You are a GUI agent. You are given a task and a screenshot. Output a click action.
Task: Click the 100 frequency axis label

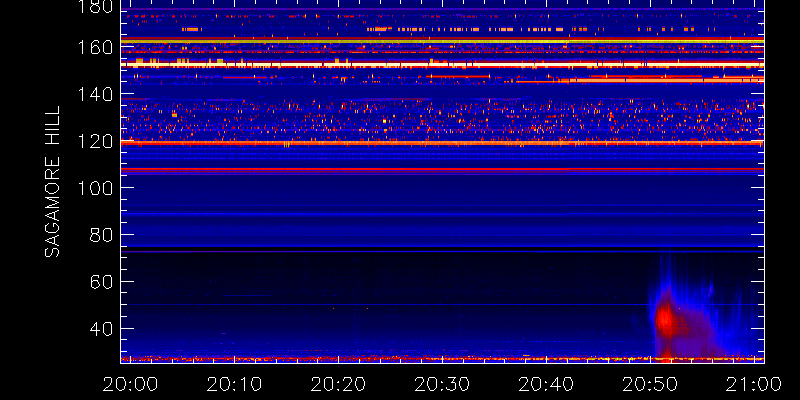tap(95, 188)
